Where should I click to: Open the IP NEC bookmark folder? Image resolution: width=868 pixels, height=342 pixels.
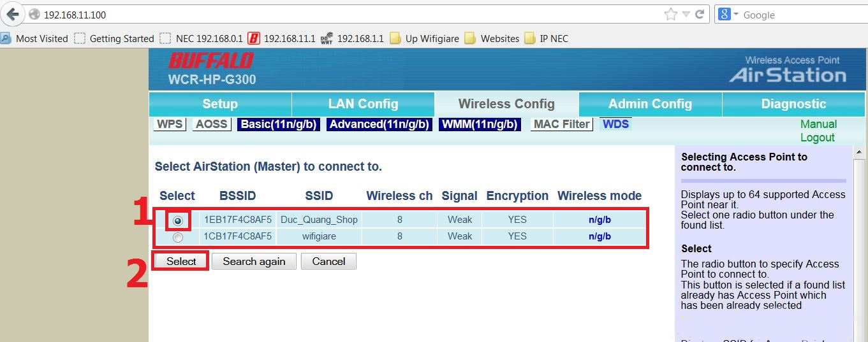[546, 38]
